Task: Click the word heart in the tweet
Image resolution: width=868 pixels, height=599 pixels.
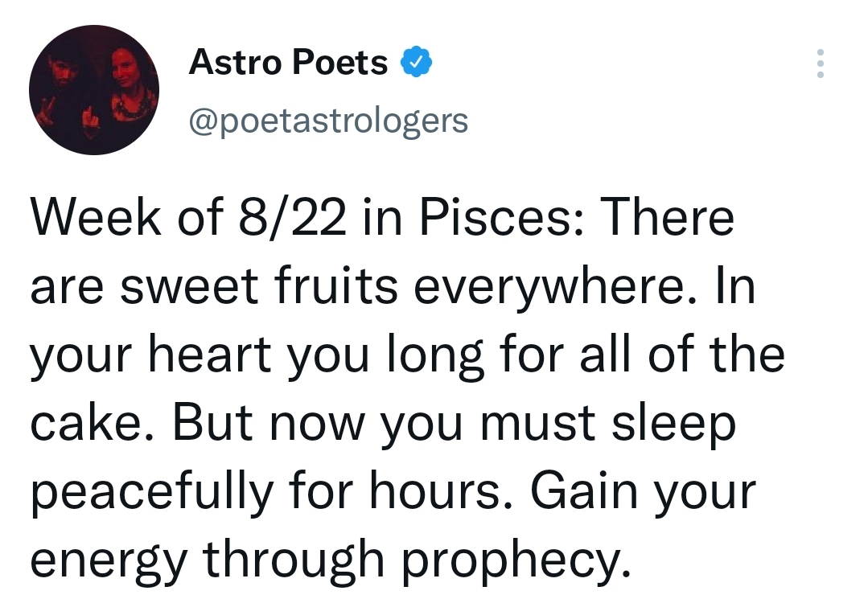Action: pyautogui.click(x=210, y=354)
